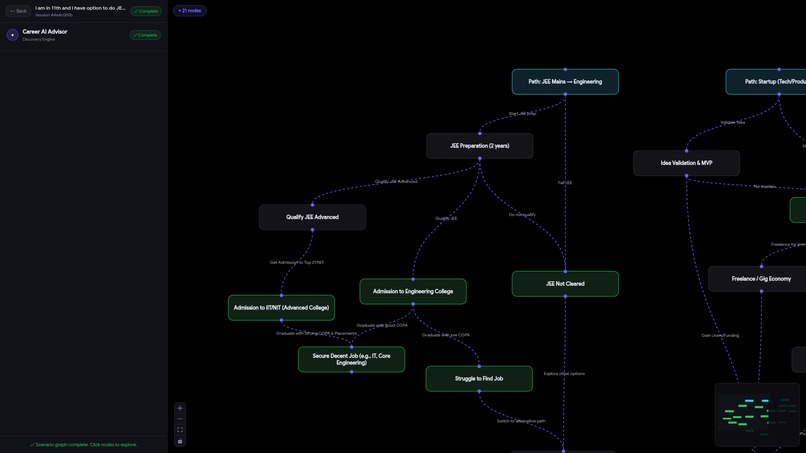Viewport: 806px width, 453px height.
Task: Open the Career AI Advisor avatar icon
Action: 12,35
